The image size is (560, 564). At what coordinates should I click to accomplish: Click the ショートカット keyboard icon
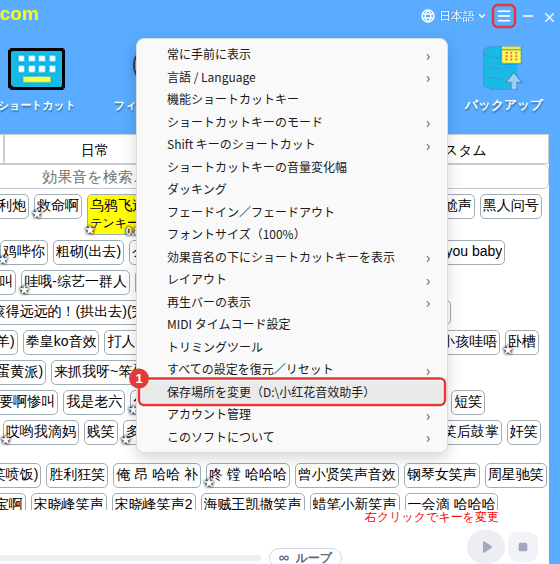click(x=37, y=69)
